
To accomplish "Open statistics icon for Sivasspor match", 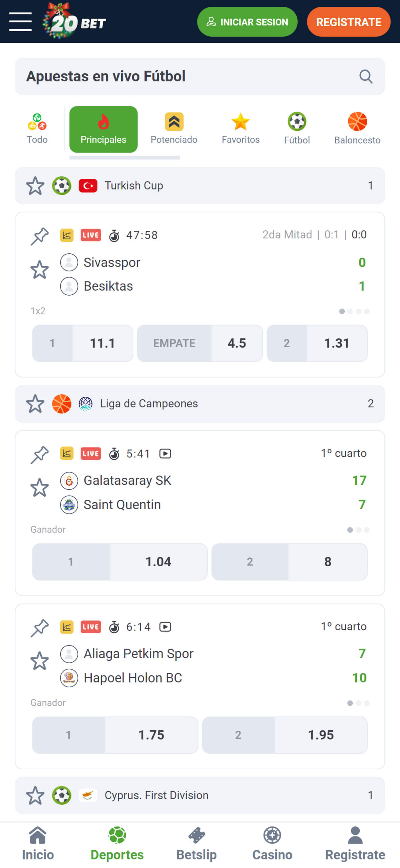I will click(67, 235).
